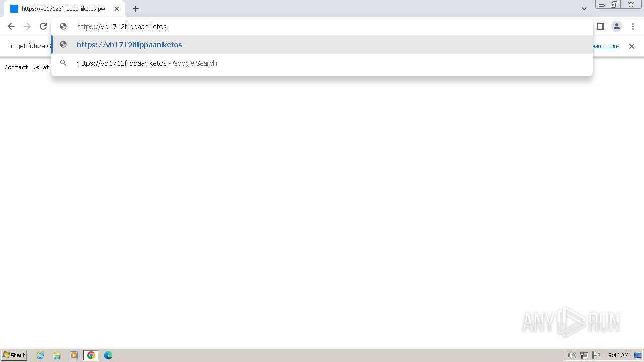This screenshot has width=644, height=362.
Task: Go back to the previous page
Action: 11,26
